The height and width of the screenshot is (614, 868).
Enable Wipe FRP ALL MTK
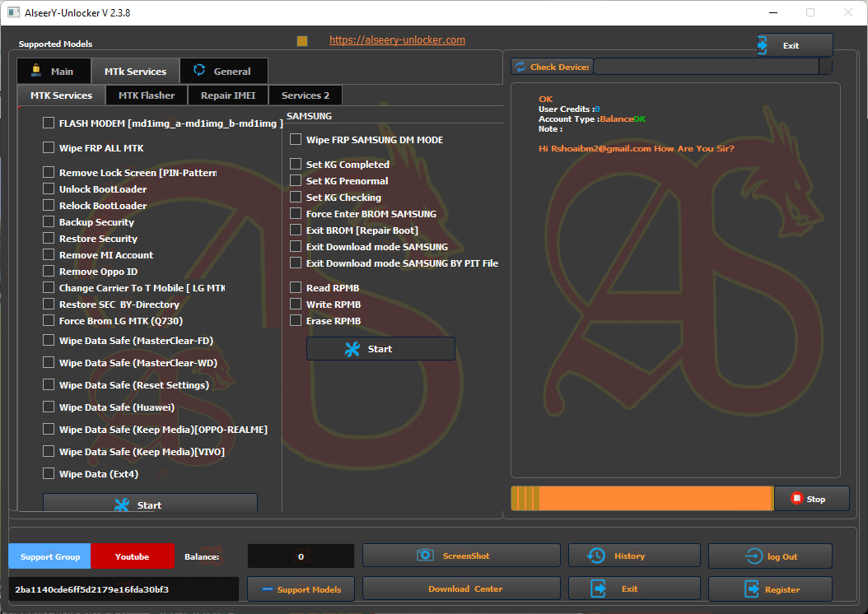[48, 147]
